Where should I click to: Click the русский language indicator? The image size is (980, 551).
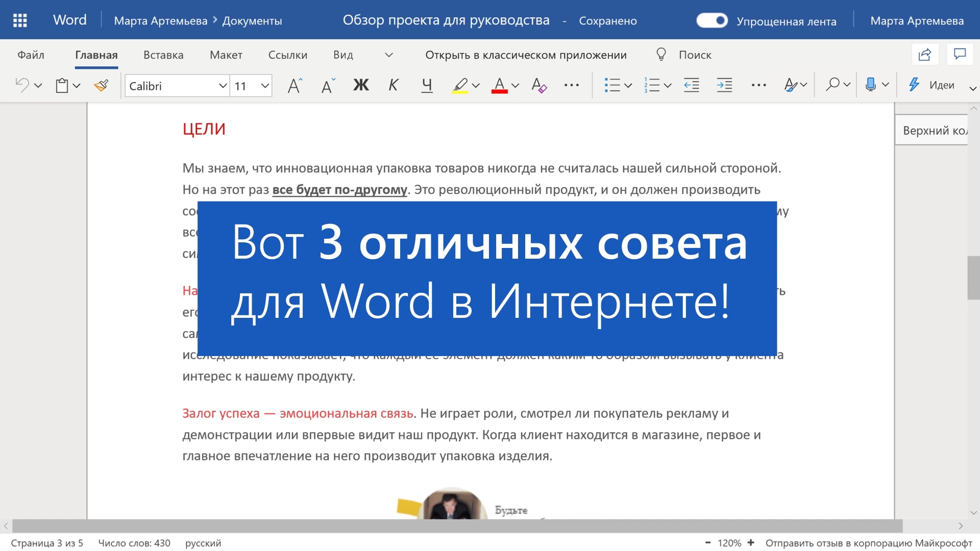click(203, 543)
